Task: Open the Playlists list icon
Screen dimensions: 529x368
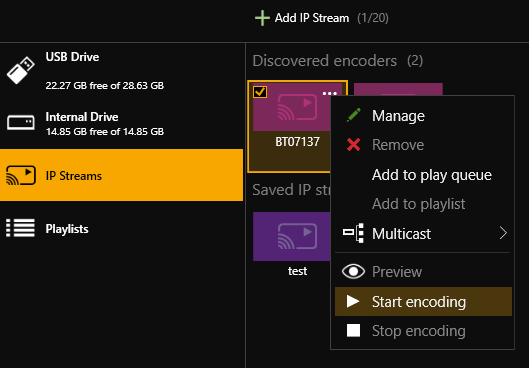Action: (x=20, y=228)
